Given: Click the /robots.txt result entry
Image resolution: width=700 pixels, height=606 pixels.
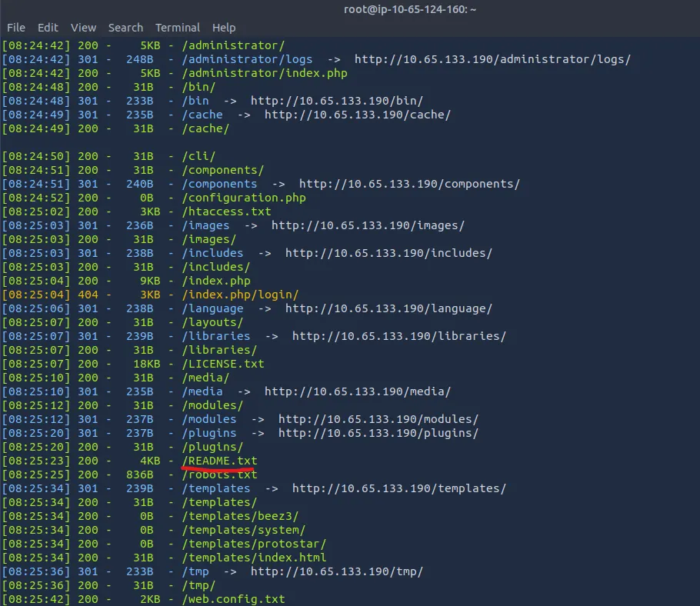Looking at the screenshot, I should click(219, 474).
